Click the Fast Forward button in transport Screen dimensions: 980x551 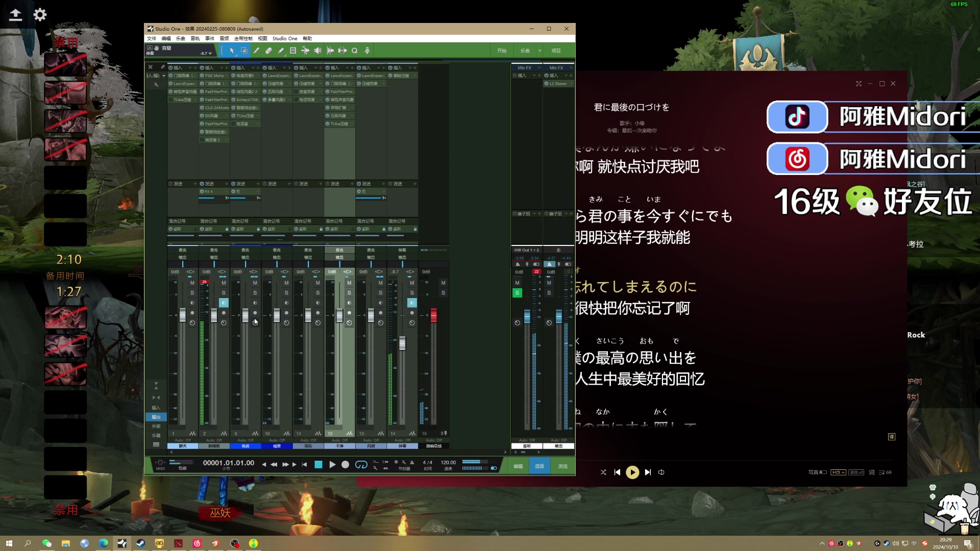click(x=285, y=464)
